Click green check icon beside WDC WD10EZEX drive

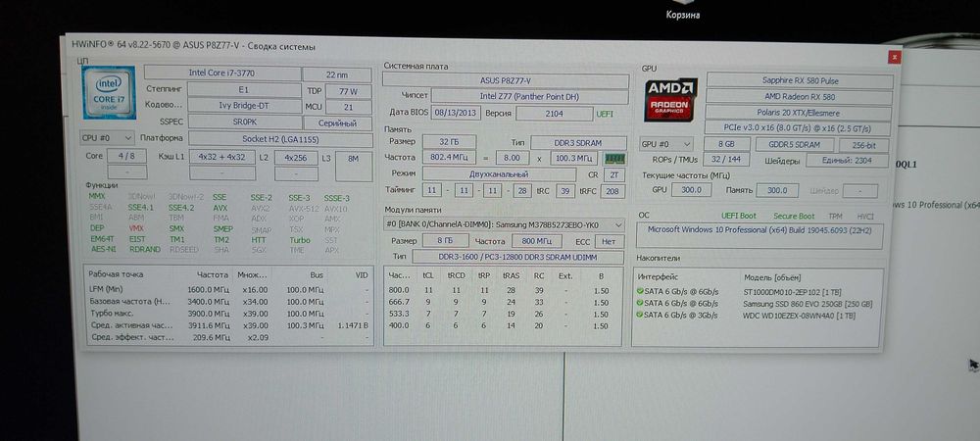(x=639, y=316)
